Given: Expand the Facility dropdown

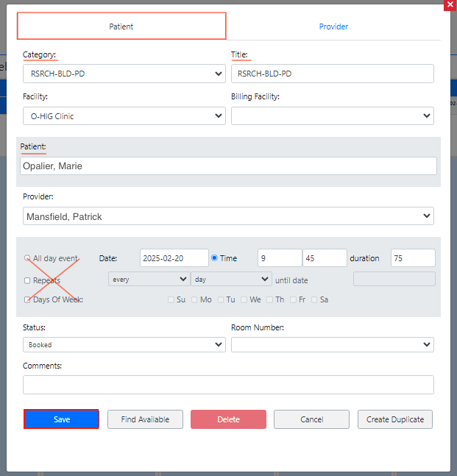Looking at the screenshot, I should click(124, 116).
